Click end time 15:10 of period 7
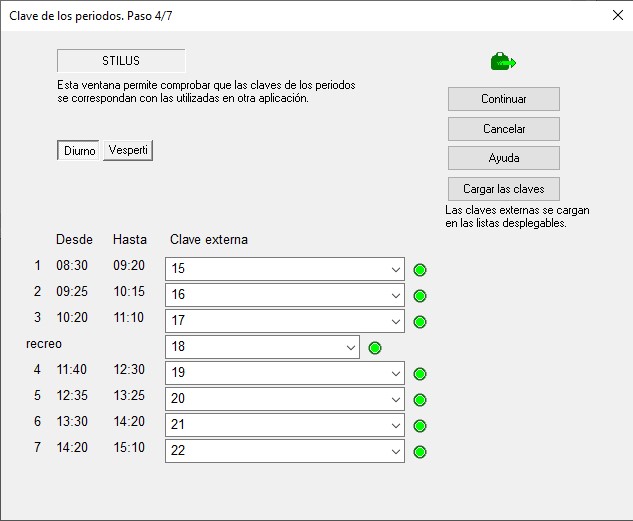The height and width of the screenshot is (521, 633). pos(129,447)
